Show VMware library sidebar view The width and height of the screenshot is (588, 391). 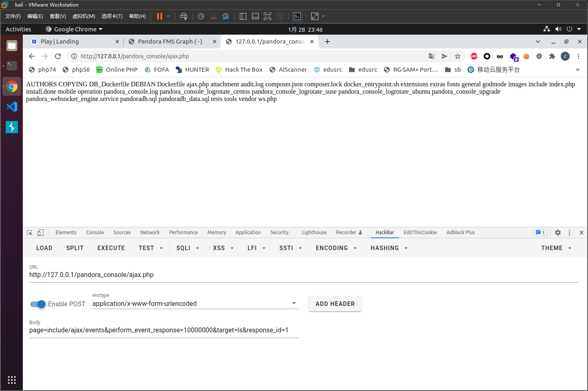[243, 16]
